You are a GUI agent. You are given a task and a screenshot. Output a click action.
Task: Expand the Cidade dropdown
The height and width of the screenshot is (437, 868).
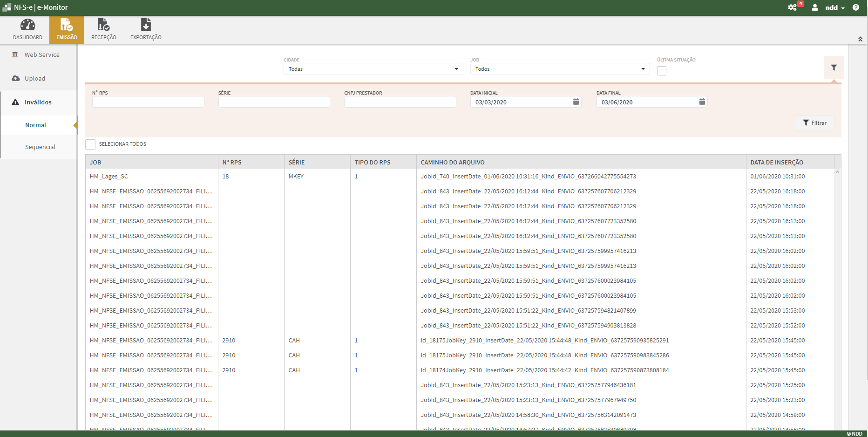pyautogui.click(x=373, y=69)
